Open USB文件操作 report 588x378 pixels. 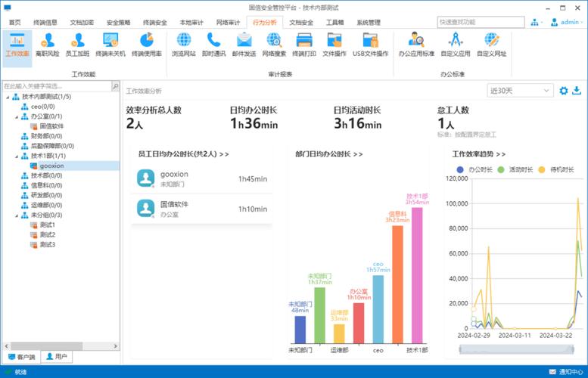pos(371,45)
